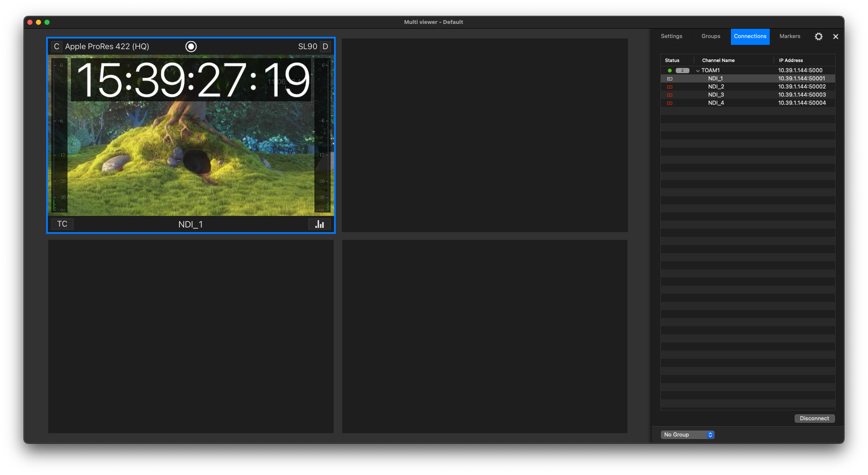Open the Markers tab

point(790,36)
